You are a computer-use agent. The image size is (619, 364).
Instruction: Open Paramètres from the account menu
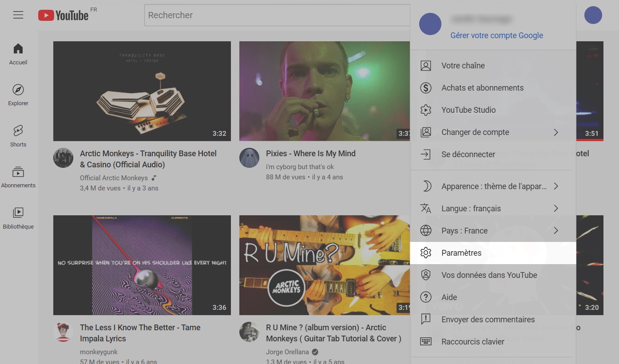(x=461, y=253)
